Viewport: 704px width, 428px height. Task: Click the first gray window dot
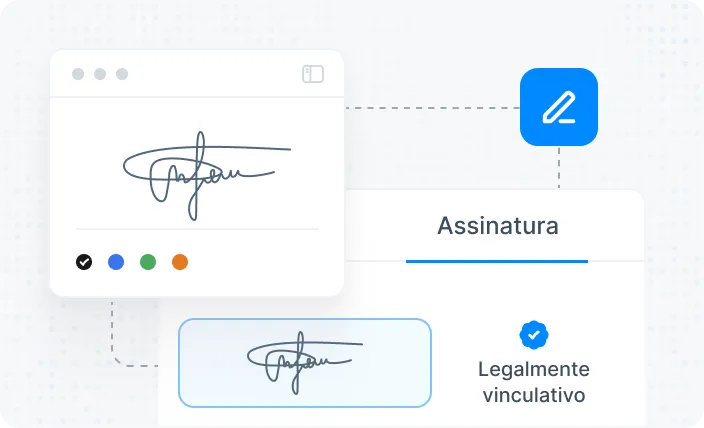[78, 74]
